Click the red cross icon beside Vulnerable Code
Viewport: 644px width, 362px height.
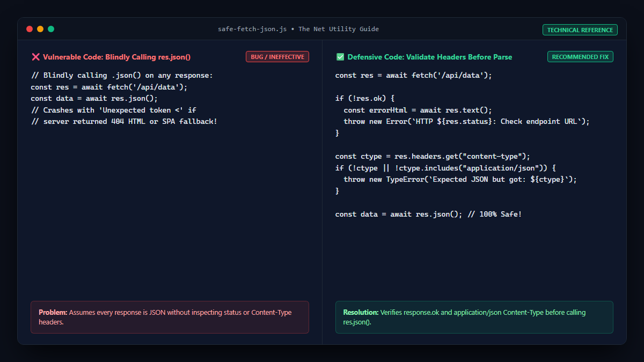point(35,57)
